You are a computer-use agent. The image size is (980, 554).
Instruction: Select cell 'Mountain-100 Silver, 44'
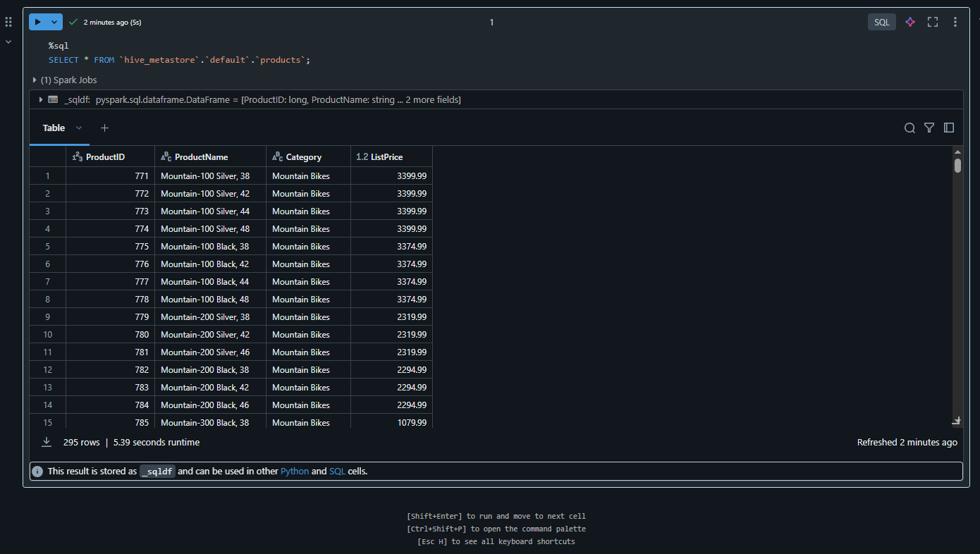(x=210, y=211)
